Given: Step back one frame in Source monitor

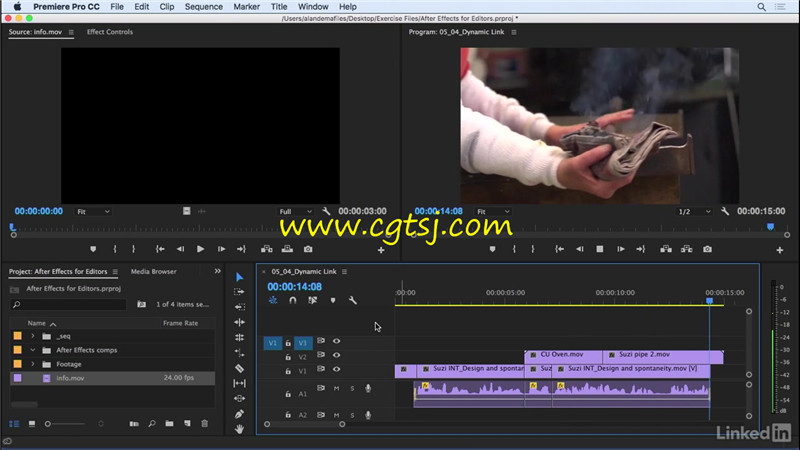Looking at the screenshot, I should coord(180,249).
